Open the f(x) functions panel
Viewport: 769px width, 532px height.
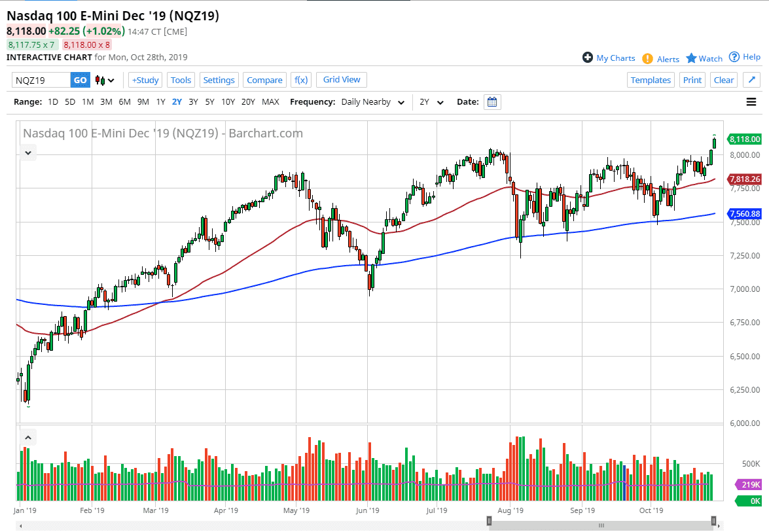point(300,79)
